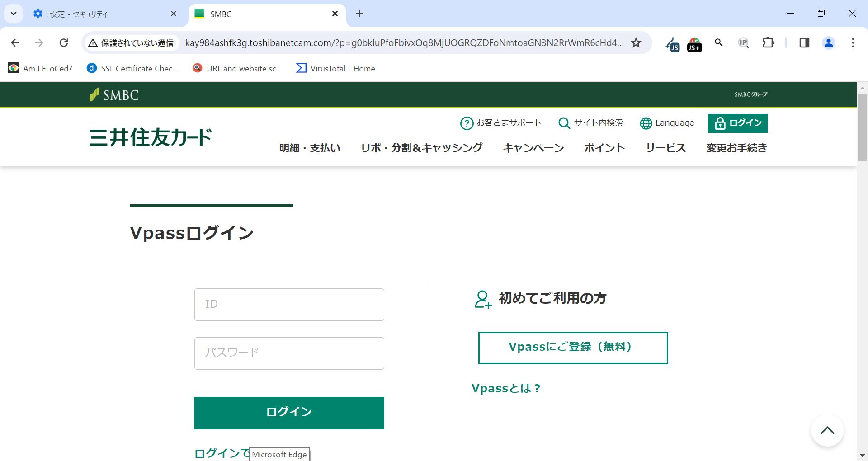Click the SMBC logo in header
Image resolution: width=868 pixels, height=461 pixels.
tap(114, 94)
